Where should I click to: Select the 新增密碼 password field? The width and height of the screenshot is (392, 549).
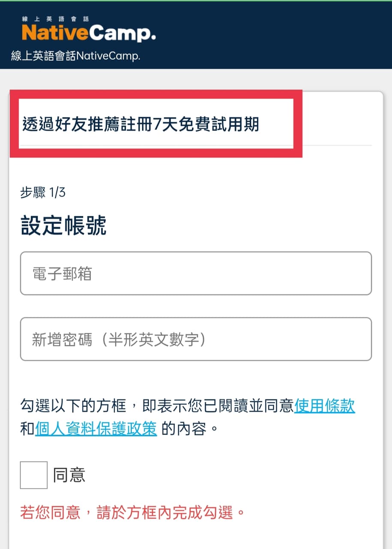pyautogui.click(x=195, y=339)
